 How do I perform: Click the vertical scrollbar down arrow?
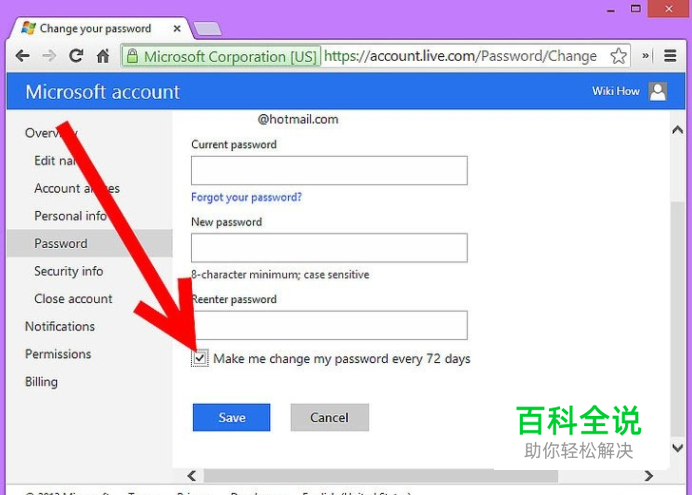pyautogui.click(x=677, y=448)
